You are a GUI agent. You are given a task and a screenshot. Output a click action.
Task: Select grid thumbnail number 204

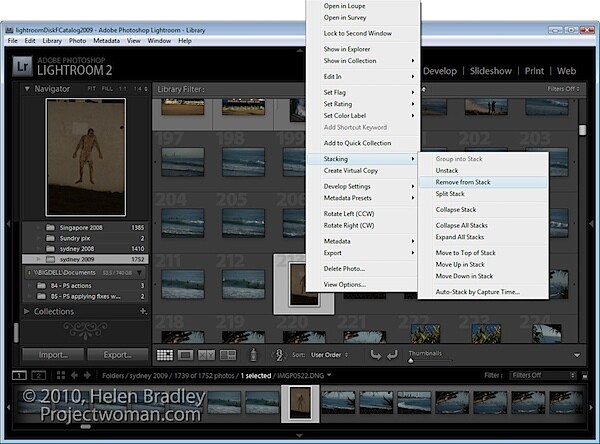pos(183,223)
